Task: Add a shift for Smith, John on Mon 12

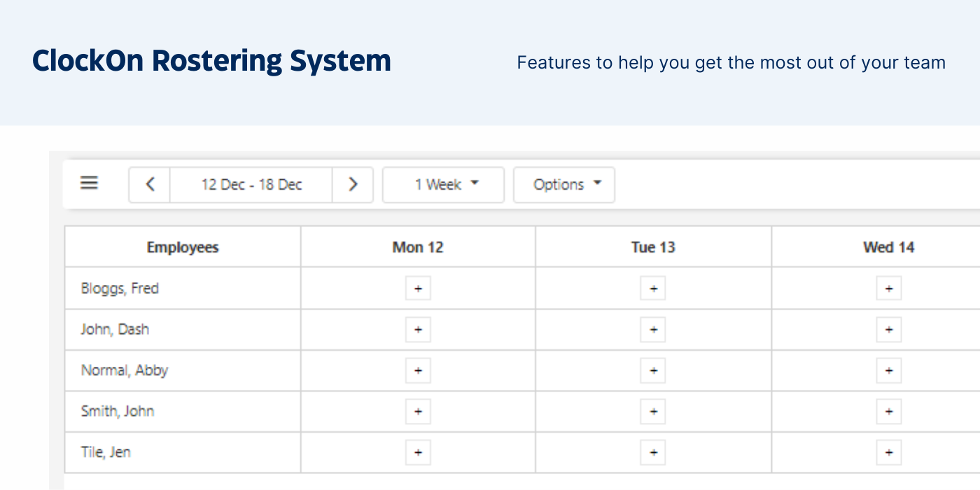Action: (417, 412)
